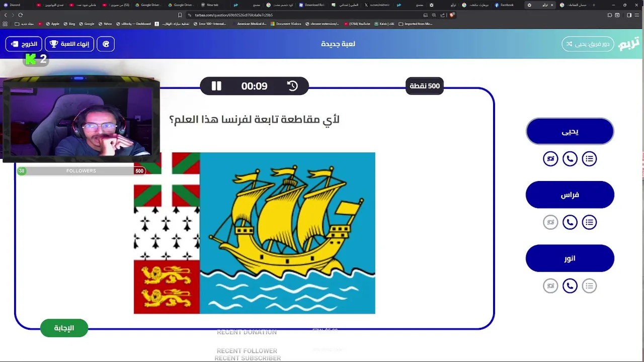This screenshot has width=644, height=362.
Task: Open the Yahoo bookmark
Action: pyautogui.click(x=106, y=24)
